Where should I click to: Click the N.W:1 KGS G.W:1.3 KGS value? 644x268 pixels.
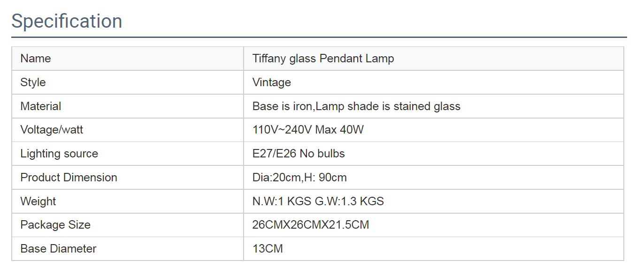[318, 201]
